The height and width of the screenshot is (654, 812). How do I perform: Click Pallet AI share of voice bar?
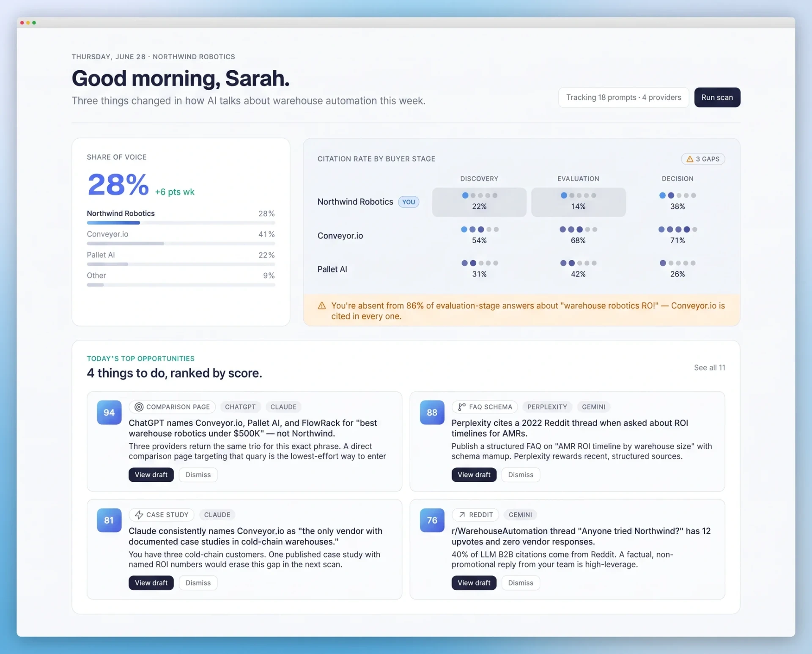[181, 264]
